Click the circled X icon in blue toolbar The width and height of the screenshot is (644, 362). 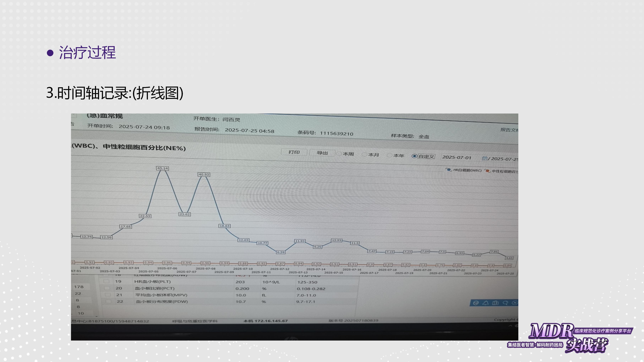click(x=515, y=303)
